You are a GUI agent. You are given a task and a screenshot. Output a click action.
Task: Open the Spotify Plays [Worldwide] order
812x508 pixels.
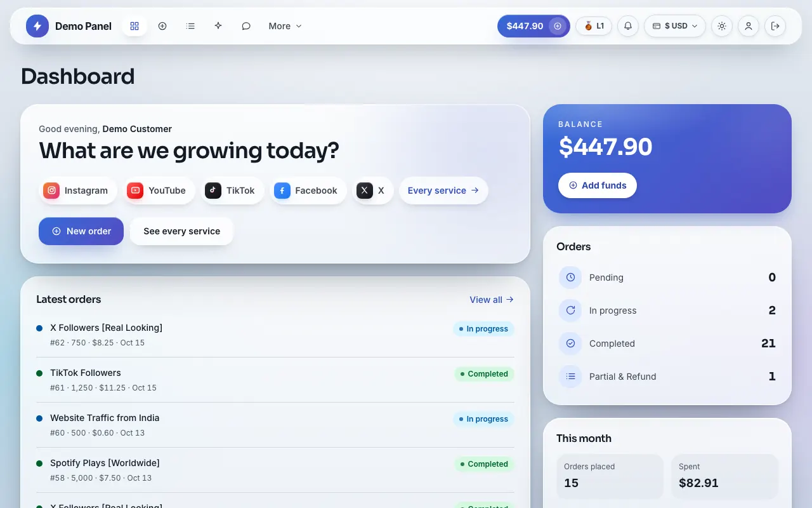[x=275, y=470]
